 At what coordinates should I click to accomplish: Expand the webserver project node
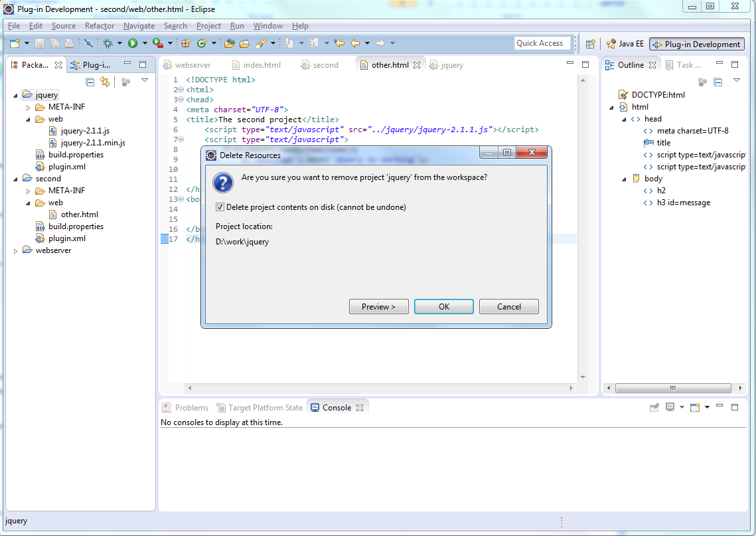click(15, 250)
